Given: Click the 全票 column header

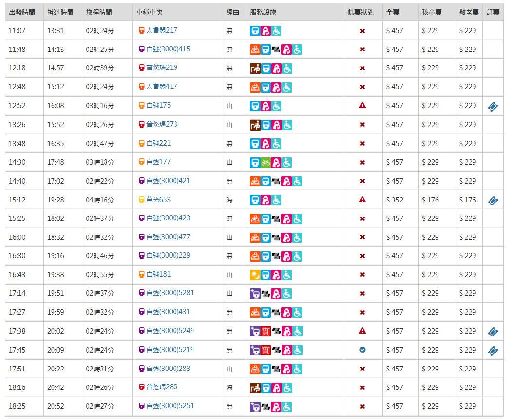Looking at the screenshot, I should (393, 12).
